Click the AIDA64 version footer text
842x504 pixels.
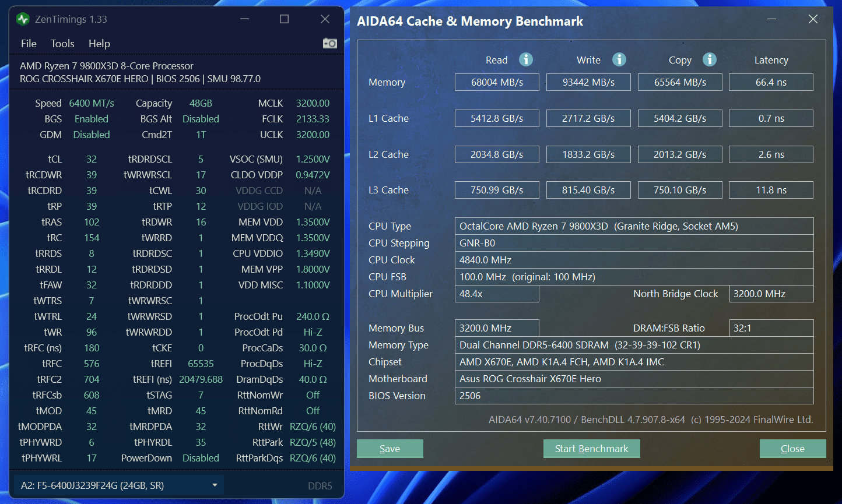[651, 420]
